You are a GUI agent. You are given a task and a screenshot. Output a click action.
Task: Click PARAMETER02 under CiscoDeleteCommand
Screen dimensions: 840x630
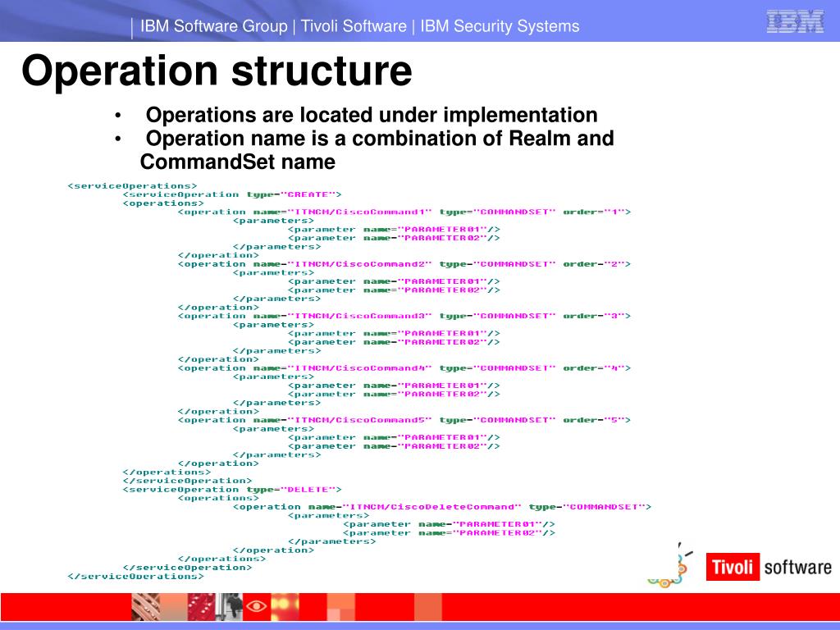449,533
